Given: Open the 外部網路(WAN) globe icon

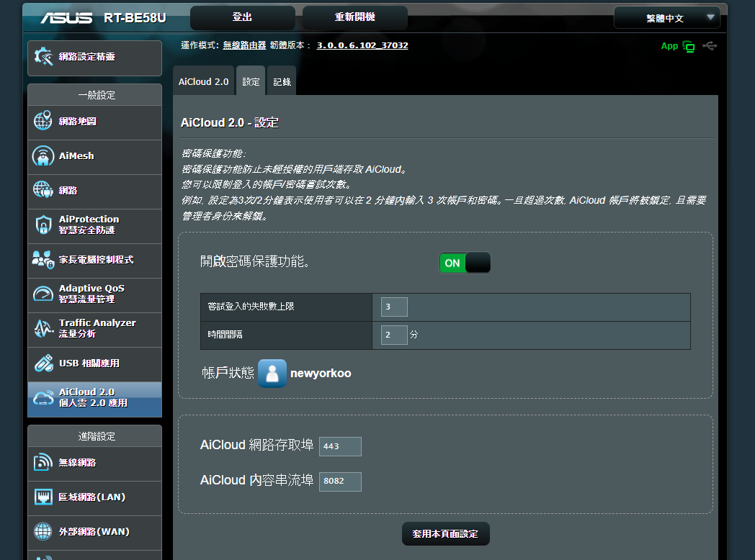Looking at the screenshot, I should (x=43, y=532).
